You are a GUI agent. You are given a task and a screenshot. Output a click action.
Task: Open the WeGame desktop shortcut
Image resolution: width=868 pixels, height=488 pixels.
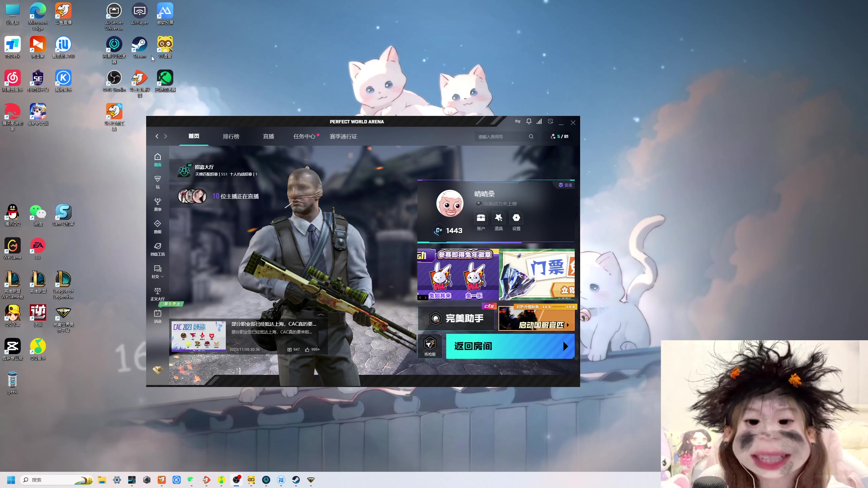pyautogui.click(x=13, y=248)
